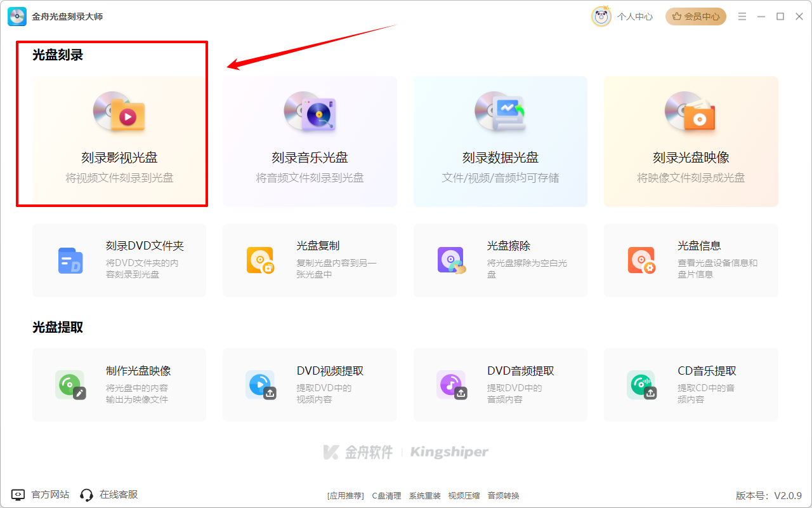Image resolution: width=812 pixels, height=508 pixels.
Task: Open the 刻录数据光盘 data disc icon
Action: click(500, 112)
